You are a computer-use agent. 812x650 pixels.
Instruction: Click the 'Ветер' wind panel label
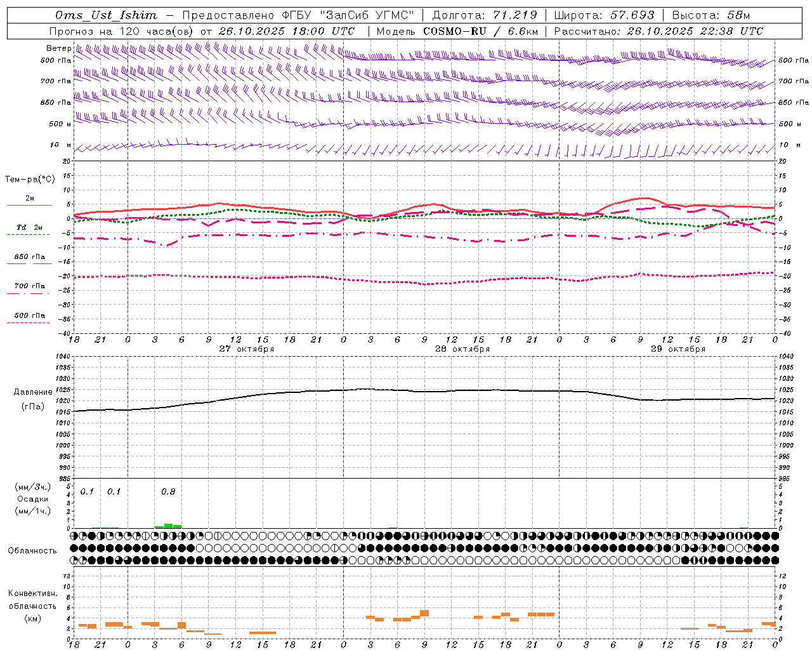click(x=58, y=48)
